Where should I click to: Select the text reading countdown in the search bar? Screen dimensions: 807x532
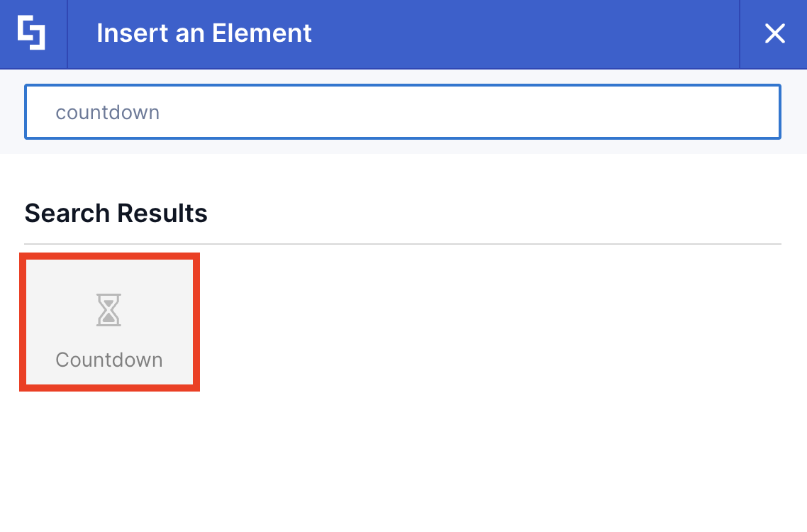tap(108, 111)
